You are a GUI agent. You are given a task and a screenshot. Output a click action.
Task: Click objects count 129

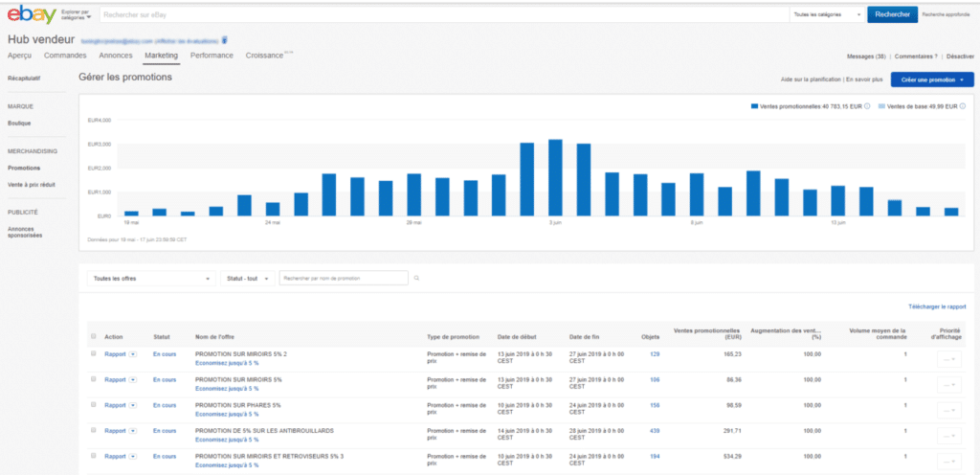655,354
